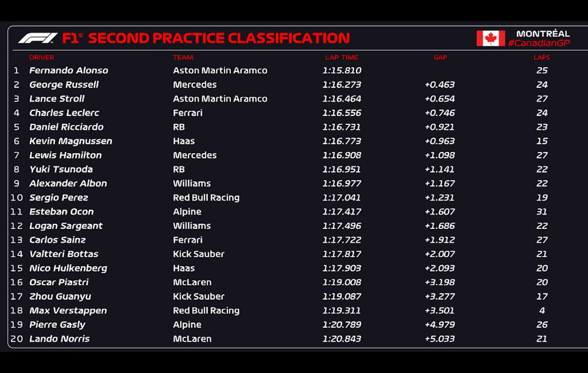Select the DRIVER column header
Image resolution: width=588 pixels, height=373 pixels.
tap(42, 57)
